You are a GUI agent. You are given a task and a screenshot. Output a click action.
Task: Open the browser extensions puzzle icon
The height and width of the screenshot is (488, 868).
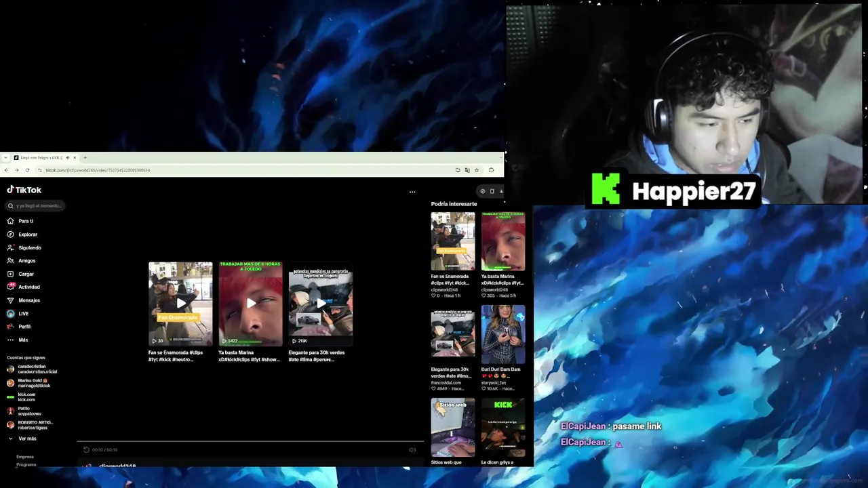click(491, 170)
